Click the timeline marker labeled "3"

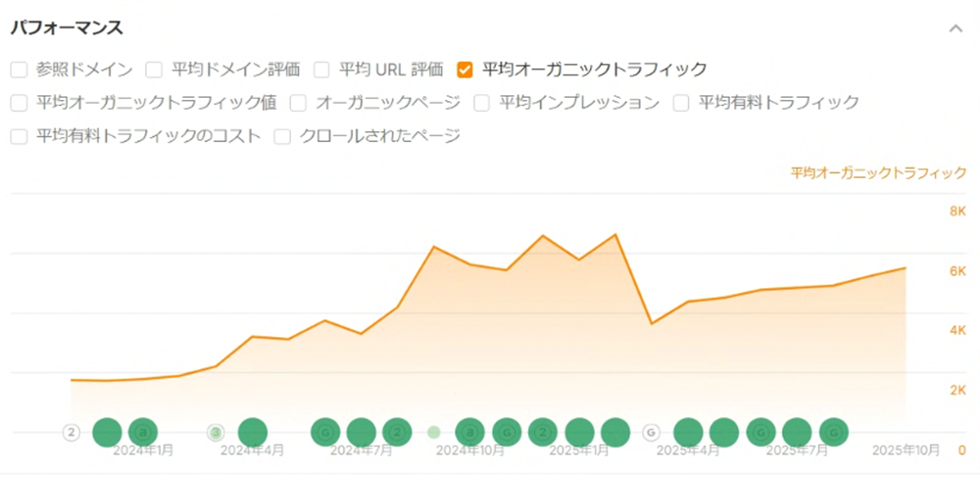click(217, 431)
